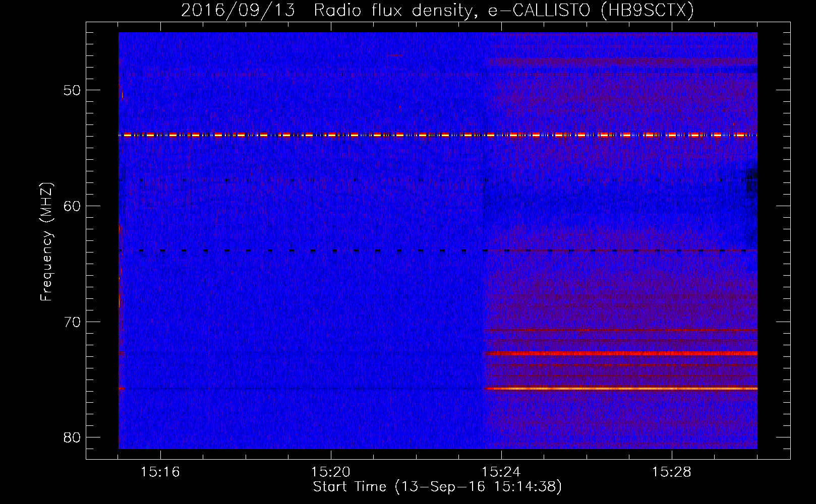Click the '15:24' time tick label
Screen dimensions: 816x504
pos(501,472)
